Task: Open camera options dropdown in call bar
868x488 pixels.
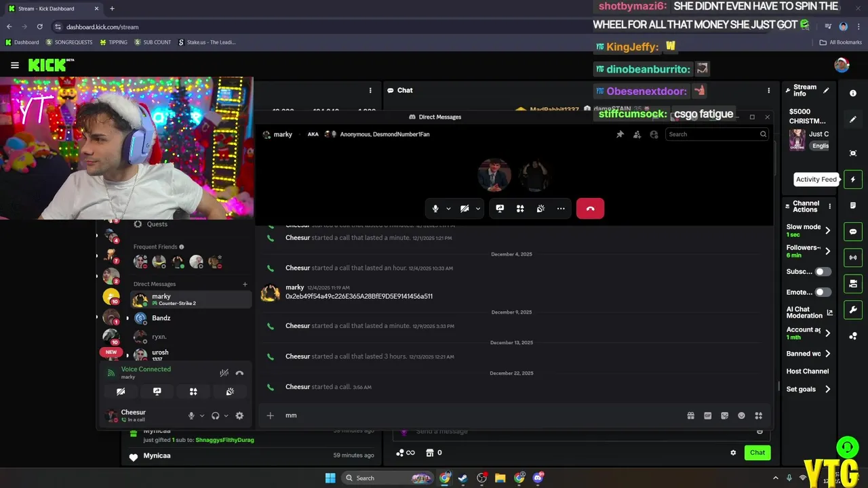Action: (477, 209)
